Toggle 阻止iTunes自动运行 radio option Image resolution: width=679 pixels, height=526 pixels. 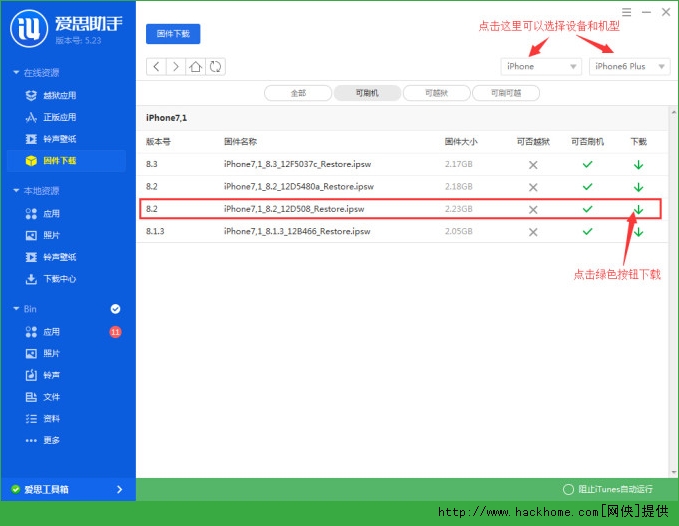568,489
